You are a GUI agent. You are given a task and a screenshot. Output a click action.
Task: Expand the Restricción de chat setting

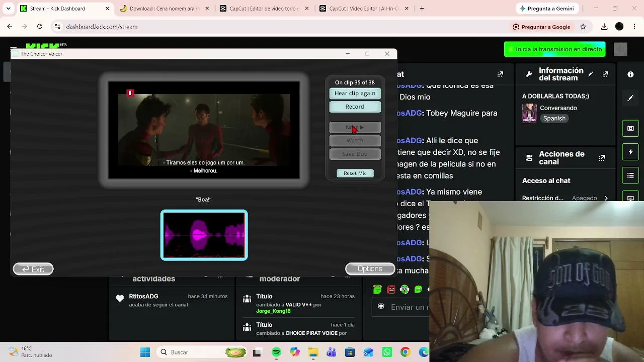coord(606,198)
